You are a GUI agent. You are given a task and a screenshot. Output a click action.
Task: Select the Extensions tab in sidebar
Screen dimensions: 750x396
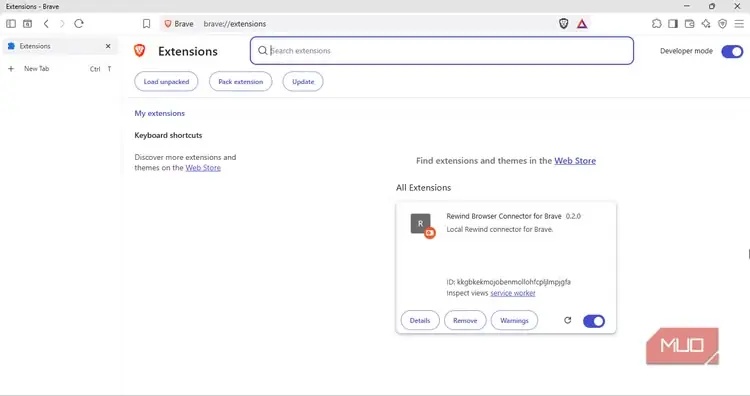click(60, 46)
